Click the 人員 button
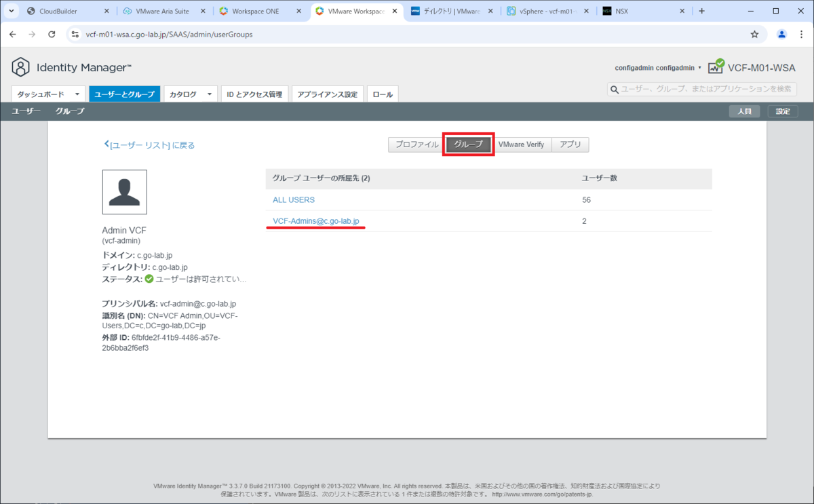 coord(745,111)
